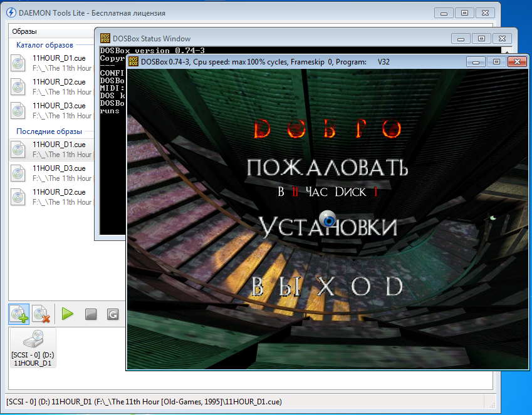
Task: Select 11HOUR_D1.cue in Каталог образов
Action: (51, 63)
